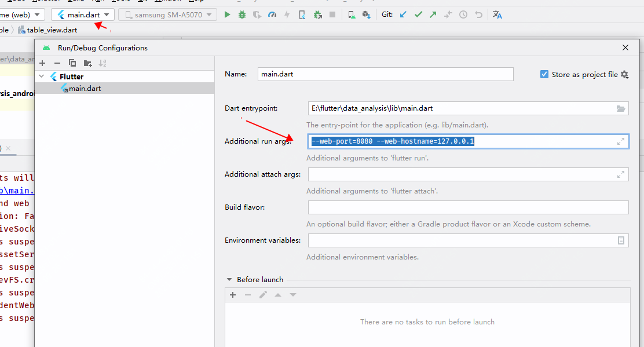Collapse the Before launch section
This screenshot has width=644, height=347.
tap(229, 280)
